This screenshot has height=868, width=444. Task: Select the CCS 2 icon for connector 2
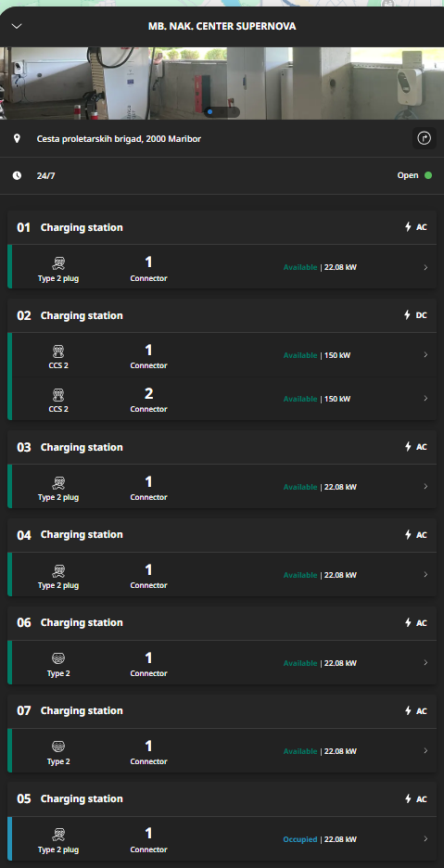click(58, 395)
